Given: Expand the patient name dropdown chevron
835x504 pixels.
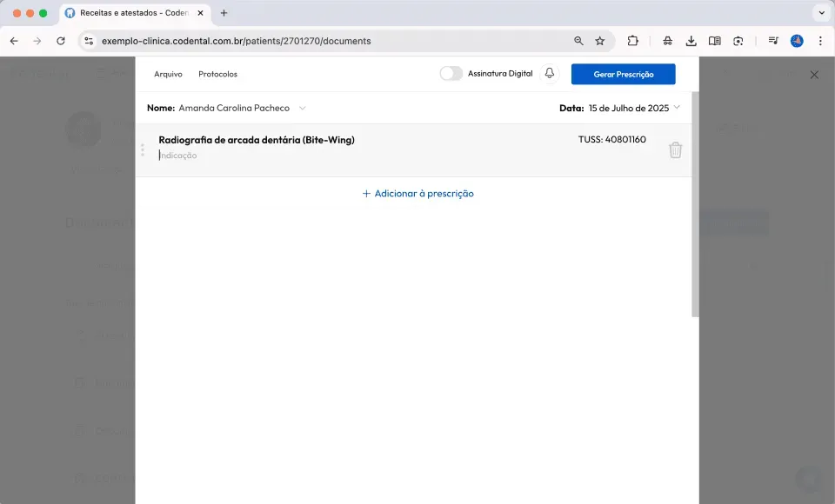Looking at the screenshot, I should (303, 108).
